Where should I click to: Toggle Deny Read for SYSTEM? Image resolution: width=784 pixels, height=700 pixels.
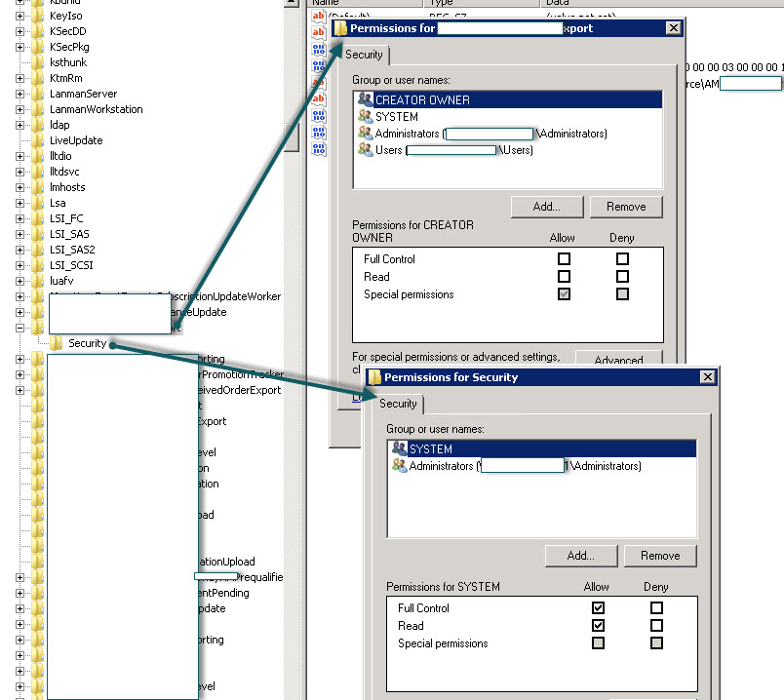[656, 626]
